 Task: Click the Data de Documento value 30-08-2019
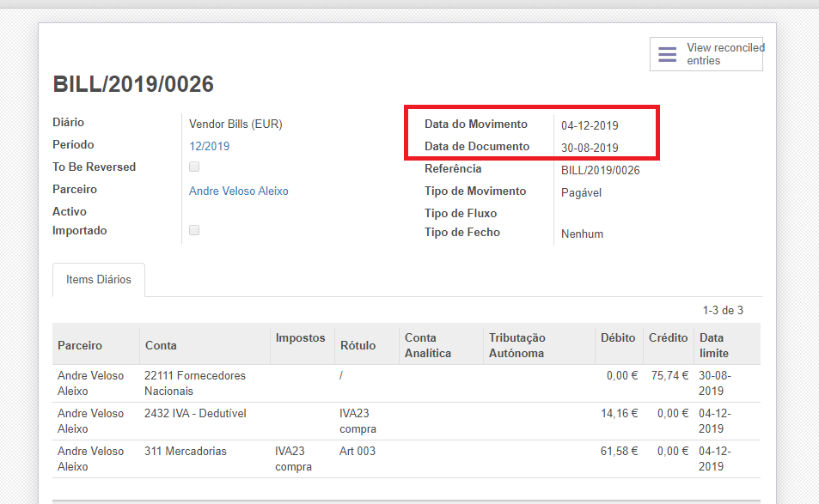click(x=590, y=148)
